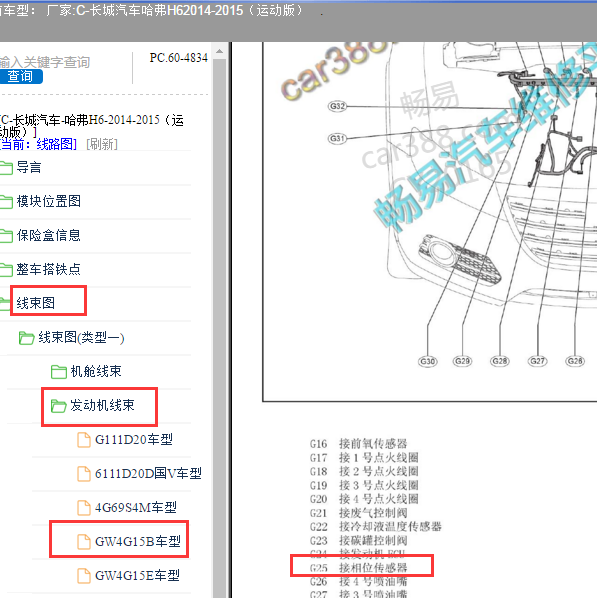
Task: Click the vehicle model title text in header
Action: click(152, 10)
